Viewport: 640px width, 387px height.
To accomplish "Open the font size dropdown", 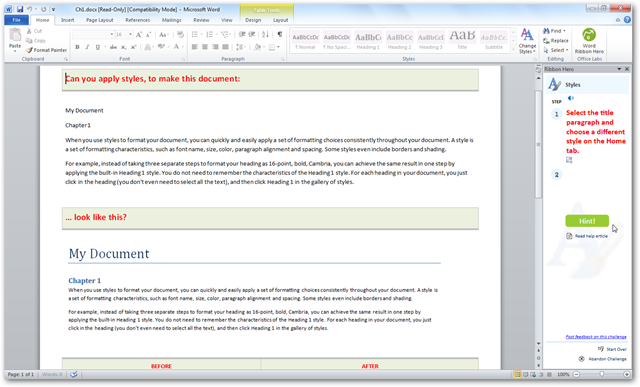I will 130,35.
